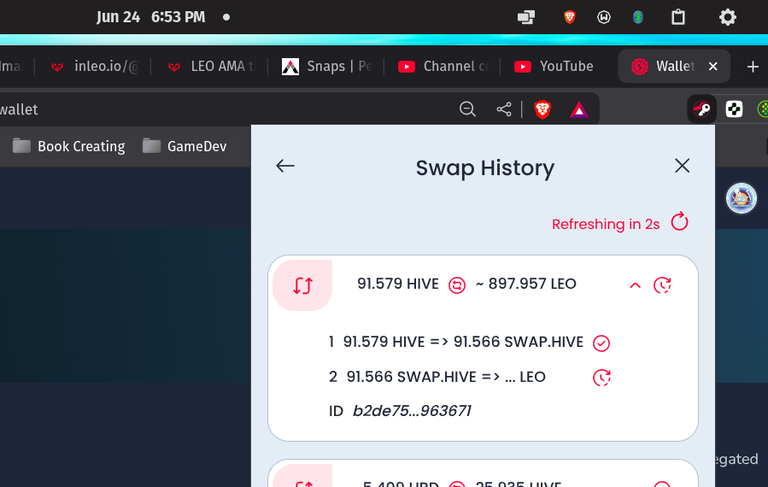Click the Brave Shields lion icon
The width and height of the screenshot is (768, 487).
[542, 109]
